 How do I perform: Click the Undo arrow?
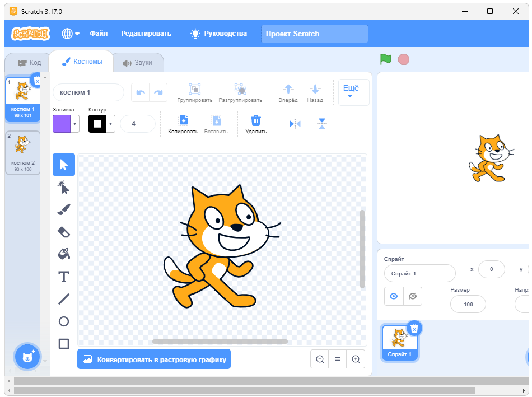(x=141, y=92)
